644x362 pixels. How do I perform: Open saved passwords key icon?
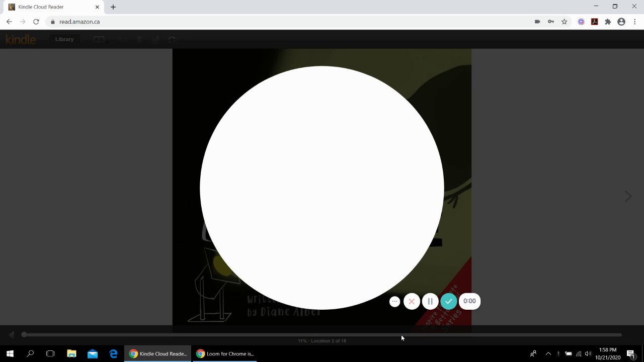click(551, 22)
